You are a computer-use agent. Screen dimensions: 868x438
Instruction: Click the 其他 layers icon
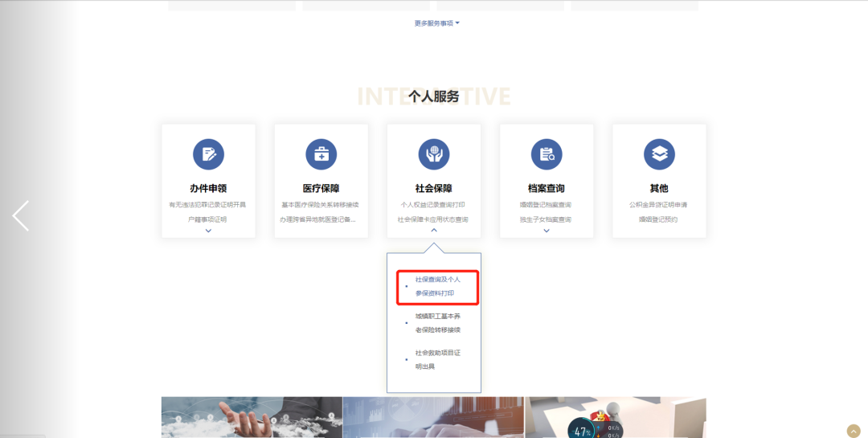pos(659,154)
